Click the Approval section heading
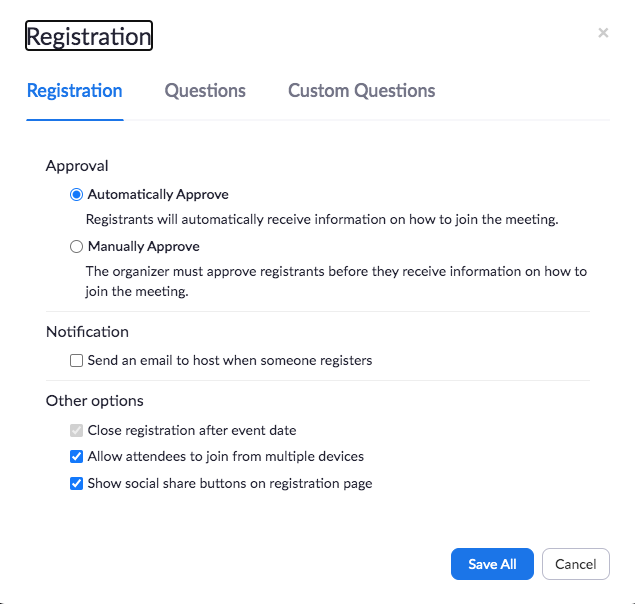The width and height of the screenshot is (635, 604). (x=77, y=166)
